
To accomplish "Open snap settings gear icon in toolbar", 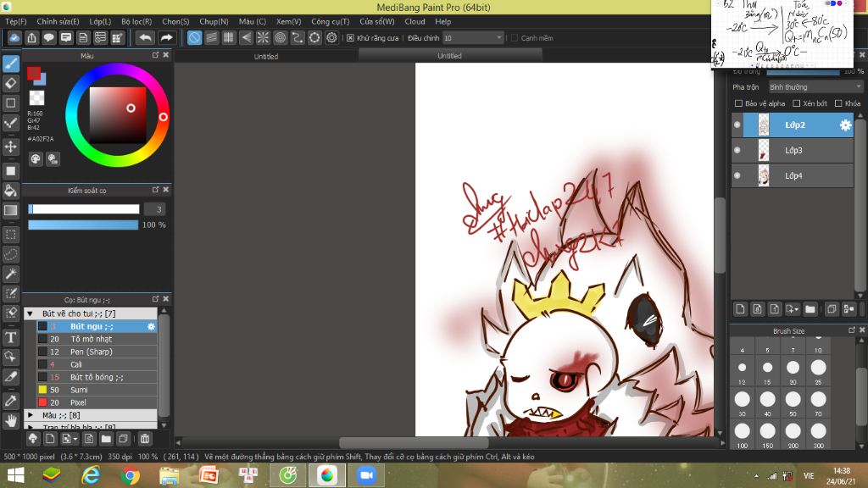I will click(331, 37).
